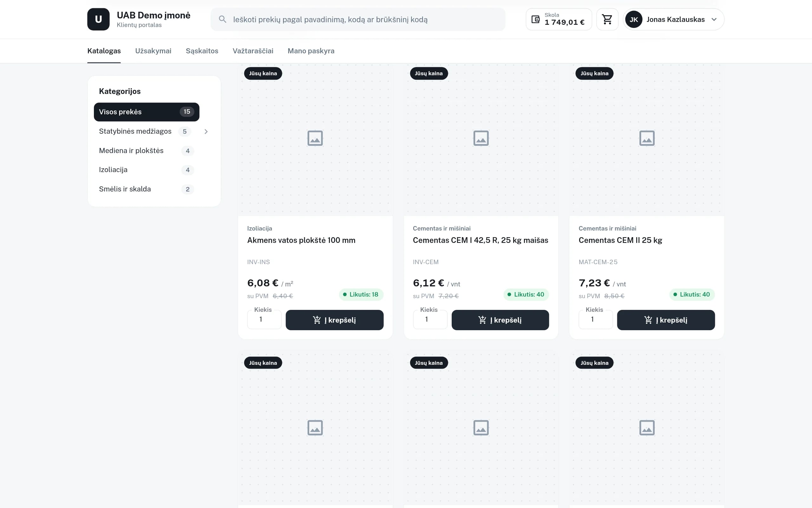
Task: Expand the Statybinės medžiagos category chevron
Action: coord(206,132)
